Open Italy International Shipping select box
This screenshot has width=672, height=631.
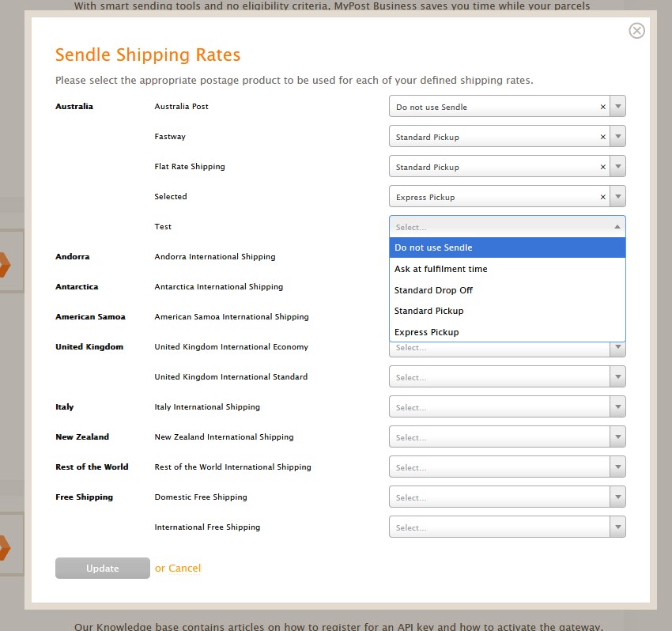[507, 407]
